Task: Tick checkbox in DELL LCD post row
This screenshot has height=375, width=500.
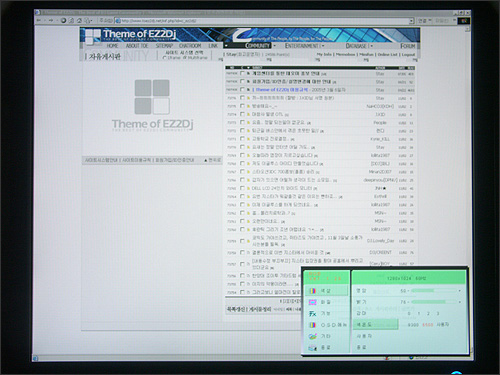Action: 242,188
